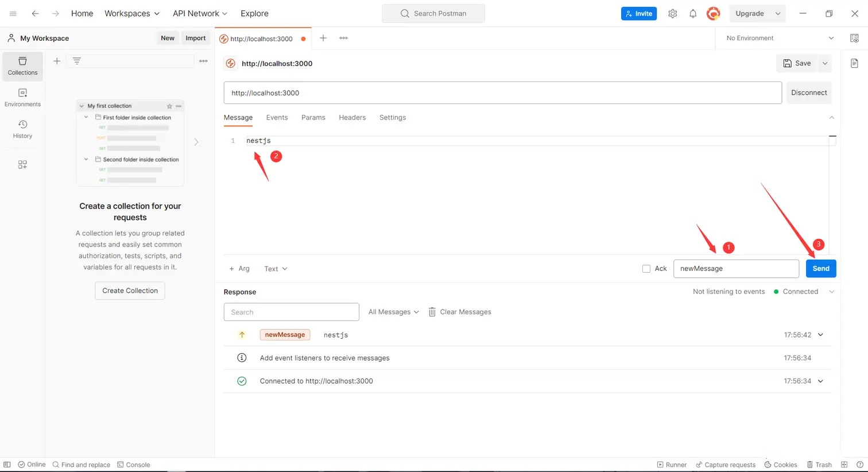Screen dimensions: 868x472
Task: Open the Collections sidebar panel
Action: click(22, 66)
